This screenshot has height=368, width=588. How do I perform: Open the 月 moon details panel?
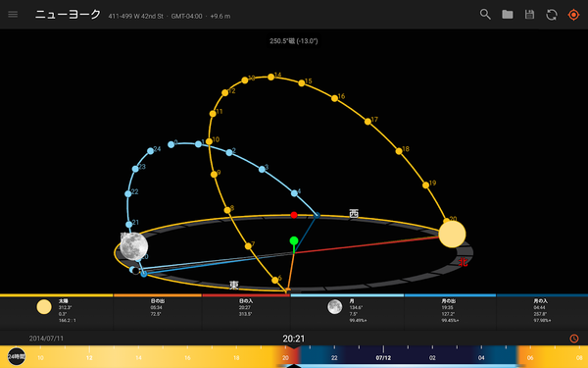[x=347, y=312]
